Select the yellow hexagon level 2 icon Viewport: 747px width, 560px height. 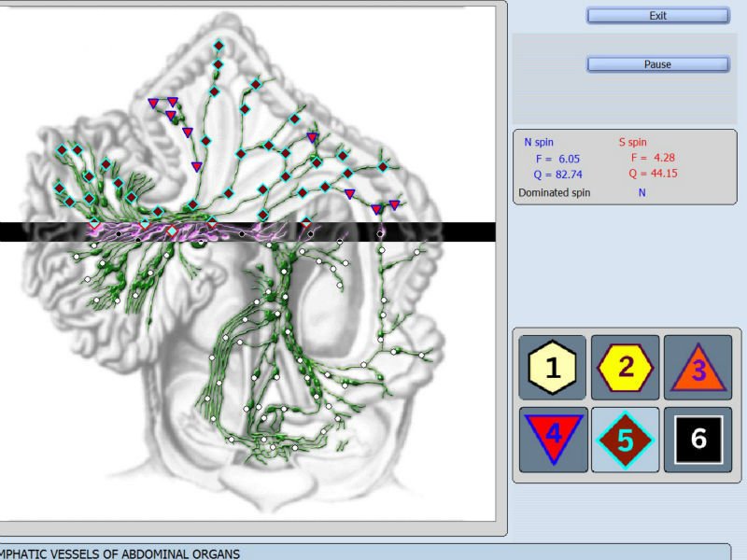tap(626, 367)
